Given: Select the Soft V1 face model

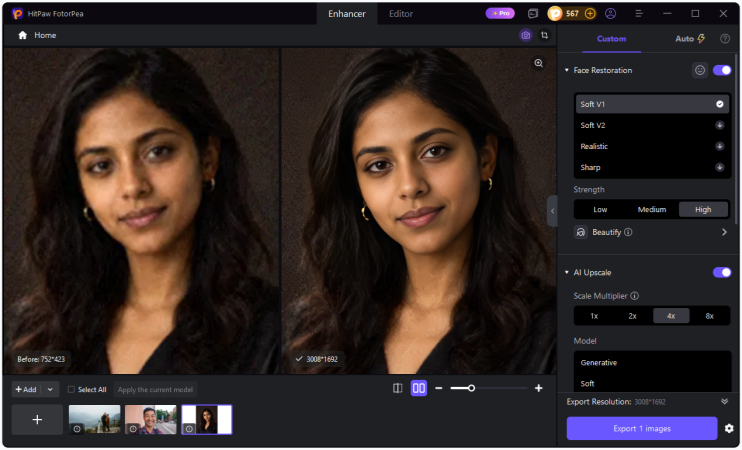Looking at the screenshot, I should [652, 104].
